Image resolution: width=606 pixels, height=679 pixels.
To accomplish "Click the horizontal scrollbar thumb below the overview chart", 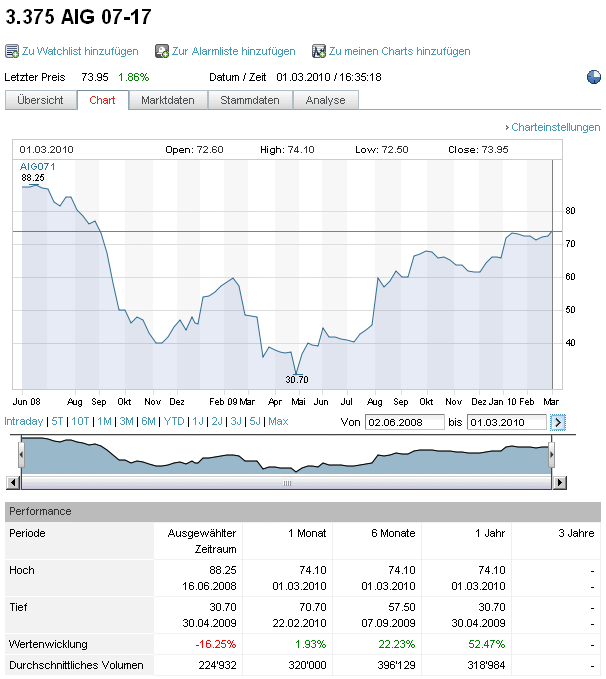I will click(x=287, y=482).
